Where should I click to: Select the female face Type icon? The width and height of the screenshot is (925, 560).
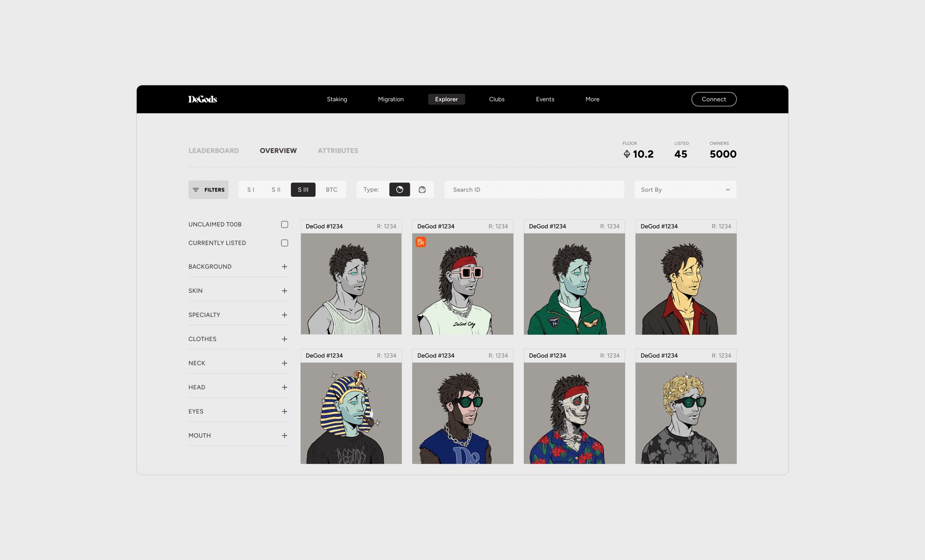pyautogui.click(x=422, y=190)
